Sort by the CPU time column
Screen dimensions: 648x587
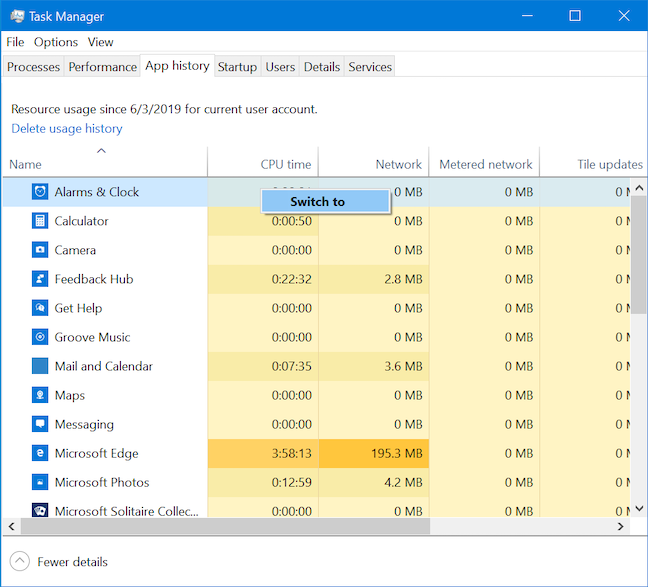pyautogui.click(x=263, y=164)
